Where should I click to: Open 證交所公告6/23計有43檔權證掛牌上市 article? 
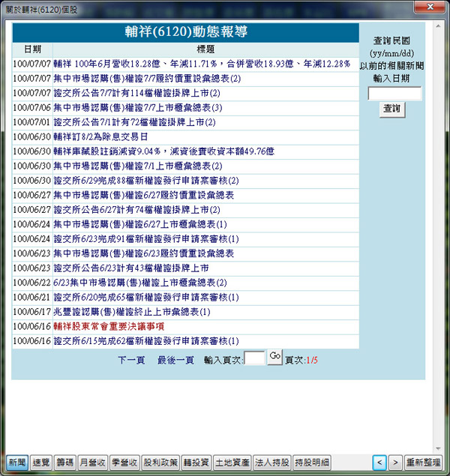point(131,268)
